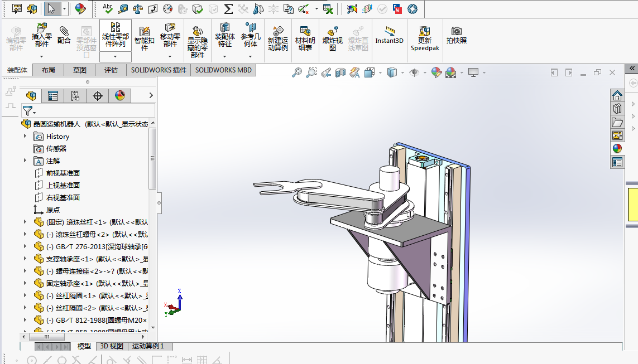Switch to the 模型 bottom tab

click(x=84, y=346)
